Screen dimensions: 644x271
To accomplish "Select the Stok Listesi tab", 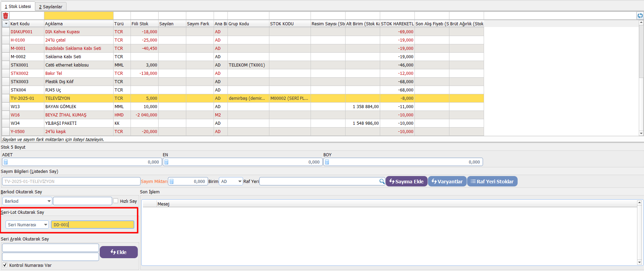I will point(18,6).
